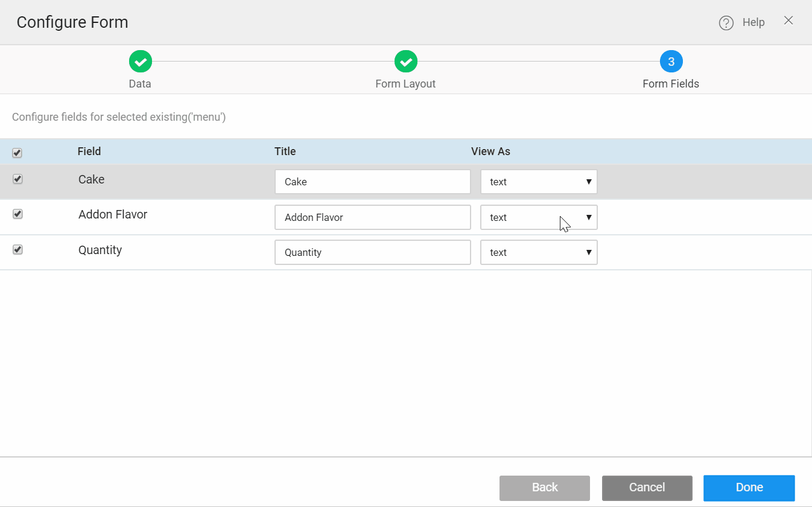Image resolution: width=812 pixels, height=507 pixels.
Task: Expand the Addon Flavor View As dropdown
Action: 538,217
